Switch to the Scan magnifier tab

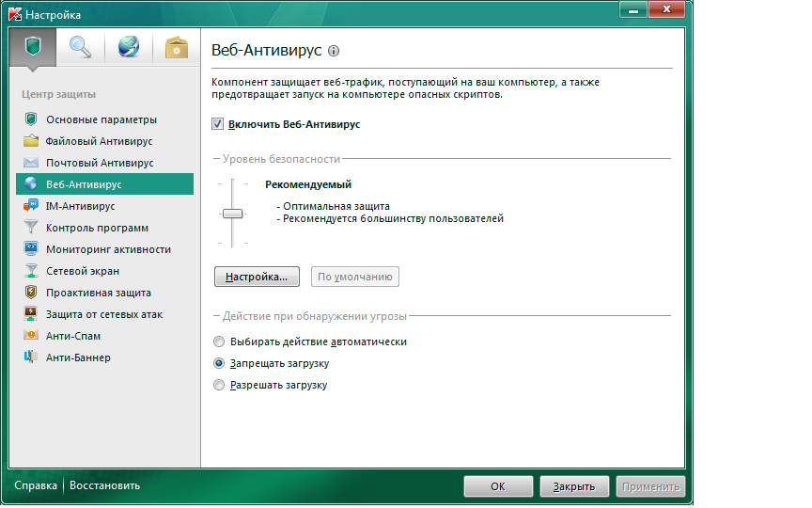(80, 47)
